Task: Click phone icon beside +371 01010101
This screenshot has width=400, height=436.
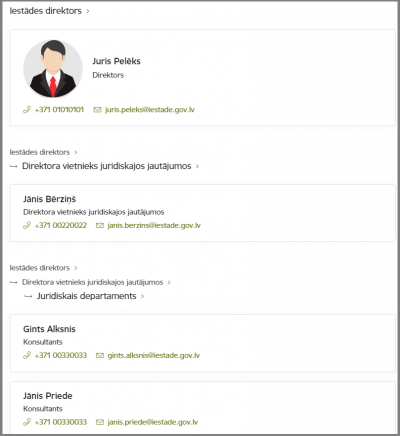Action: [27, 110]
